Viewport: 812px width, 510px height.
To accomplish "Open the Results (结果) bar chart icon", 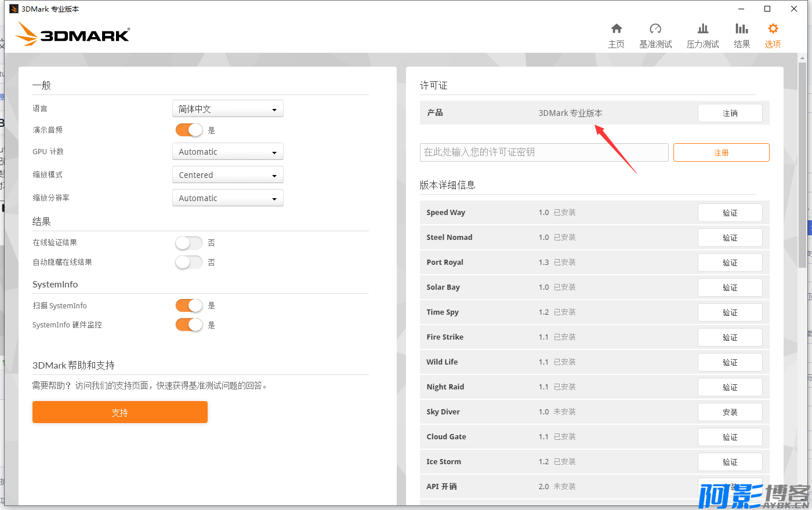I will coord(741,29).
